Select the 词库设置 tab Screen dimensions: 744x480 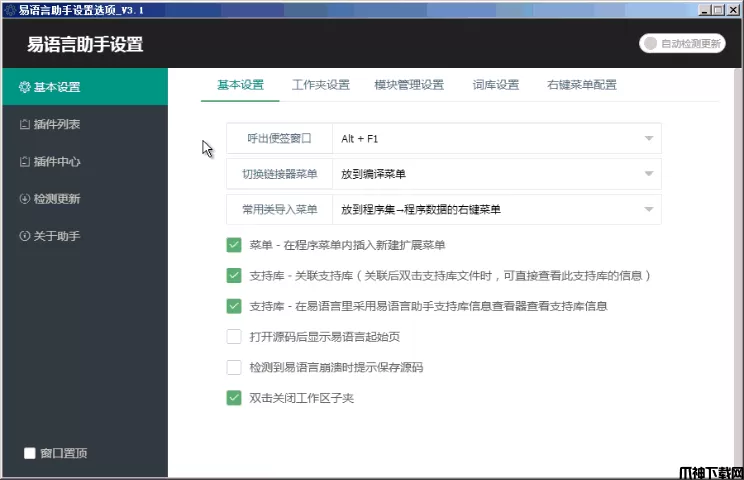[x=496, y=85]
